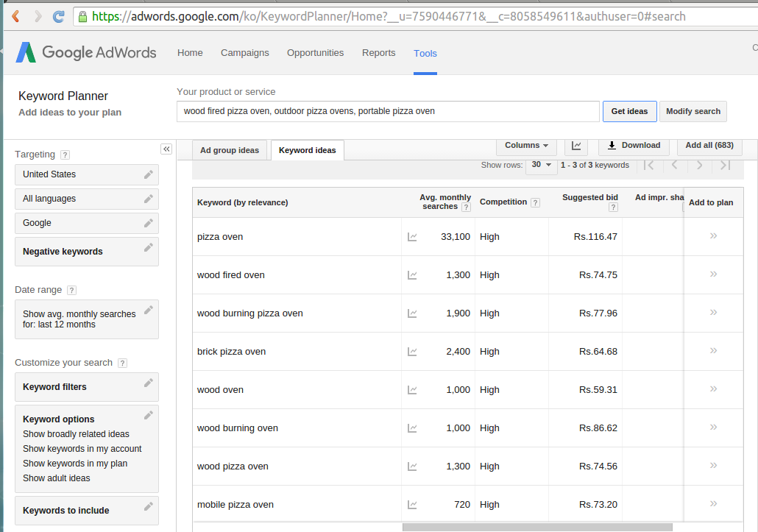Image resolution: width=758 pixels, height=532 pixels.
Task: Open Competition column help icon
Action: (x=535, y=202)
